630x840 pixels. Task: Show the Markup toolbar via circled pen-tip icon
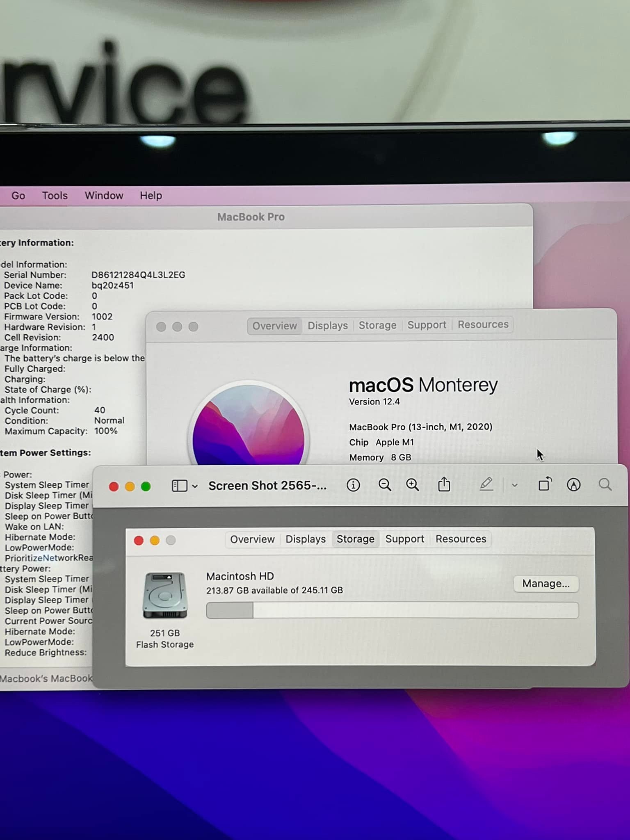[x=573, y=485]
